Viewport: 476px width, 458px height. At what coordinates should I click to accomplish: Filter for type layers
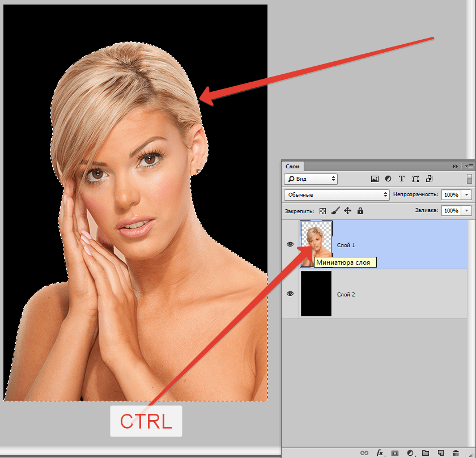[x=402, y=179]
